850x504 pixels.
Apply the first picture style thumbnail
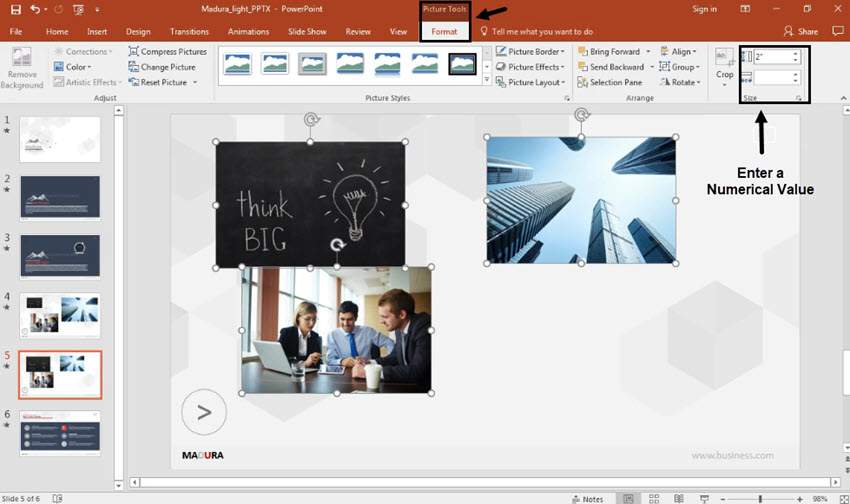pos(237,64)
